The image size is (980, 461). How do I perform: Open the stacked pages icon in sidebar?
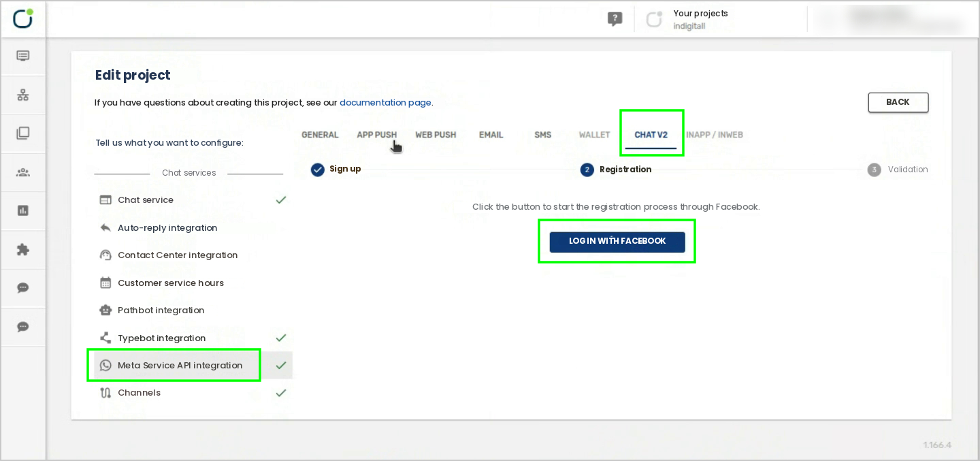point(23,133)
